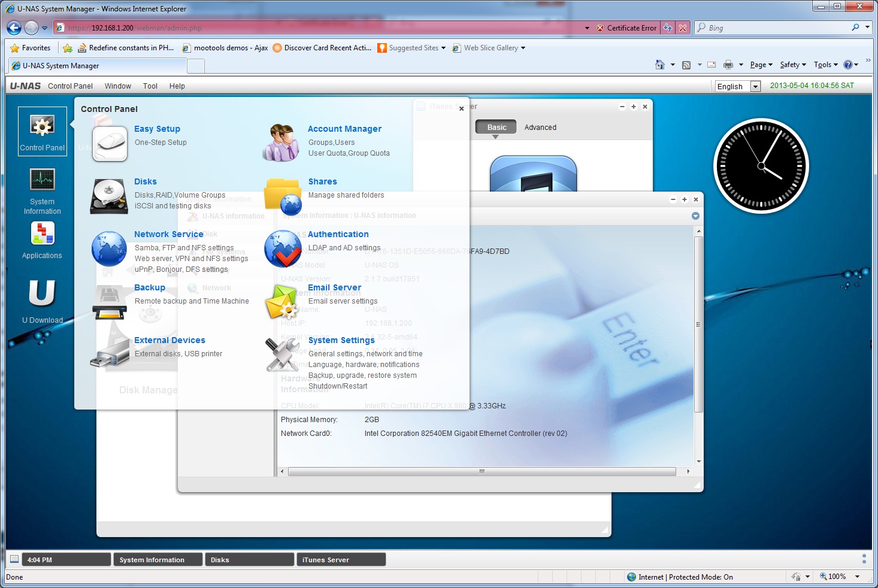The width and height of the screenshot is (878, 588).
Task: Click the Easy Setup mouse icon
Action: pyautogui.click(x=110, y=144)
